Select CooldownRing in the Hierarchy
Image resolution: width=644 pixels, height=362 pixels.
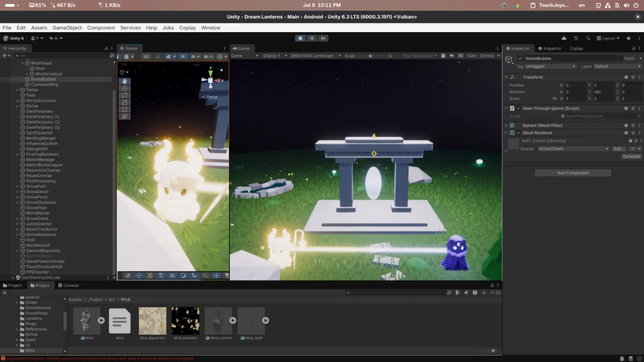point(44,85)
